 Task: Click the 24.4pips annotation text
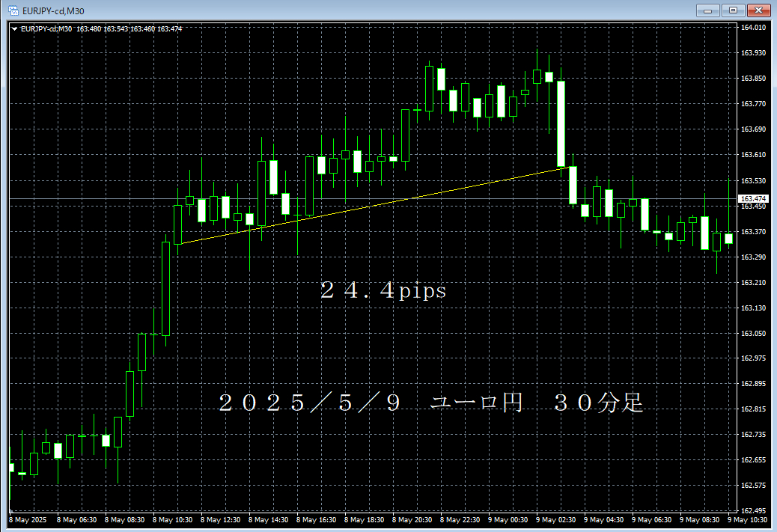coord(382,291)
